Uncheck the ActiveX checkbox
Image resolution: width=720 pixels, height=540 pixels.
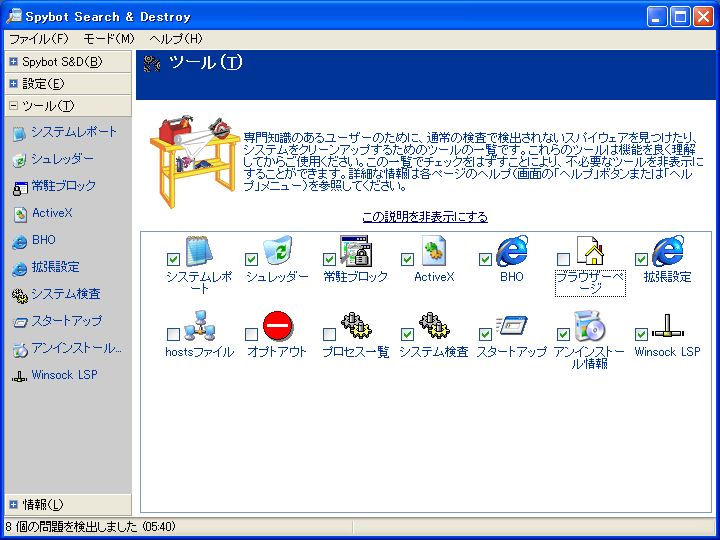pos(407,259)
